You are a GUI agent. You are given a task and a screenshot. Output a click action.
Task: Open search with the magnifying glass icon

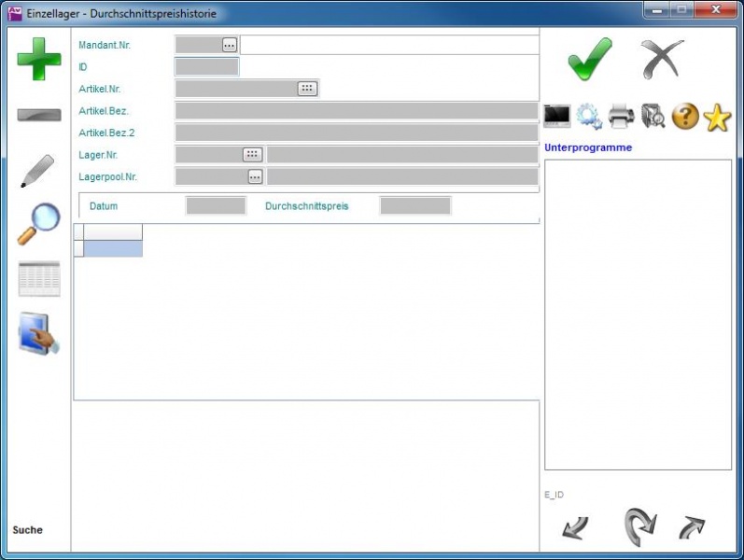(x=38, y=225)
